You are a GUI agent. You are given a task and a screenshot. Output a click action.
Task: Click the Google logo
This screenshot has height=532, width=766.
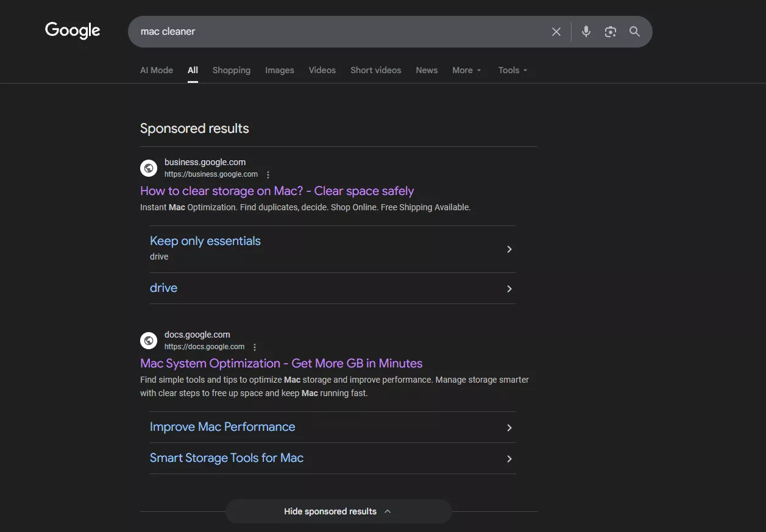(x=71, y=30)
